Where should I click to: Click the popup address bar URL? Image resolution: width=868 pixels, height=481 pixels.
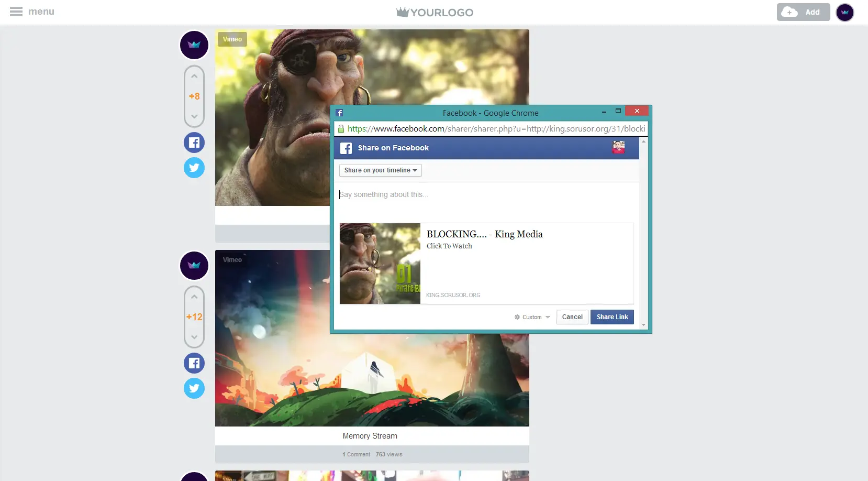[496, 129]
